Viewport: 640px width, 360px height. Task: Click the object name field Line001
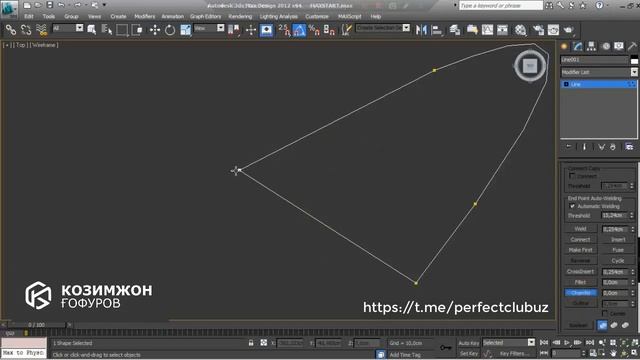click(594, 60)
